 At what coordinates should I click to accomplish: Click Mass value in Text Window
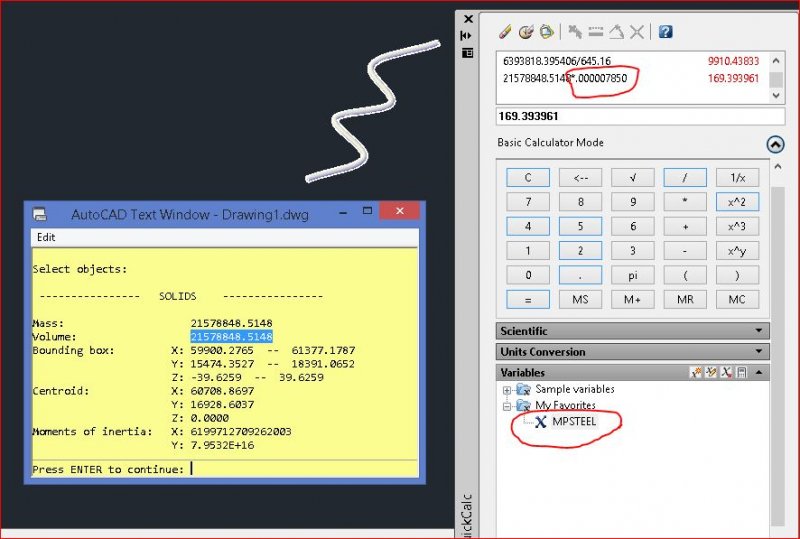tap(232, 323)
